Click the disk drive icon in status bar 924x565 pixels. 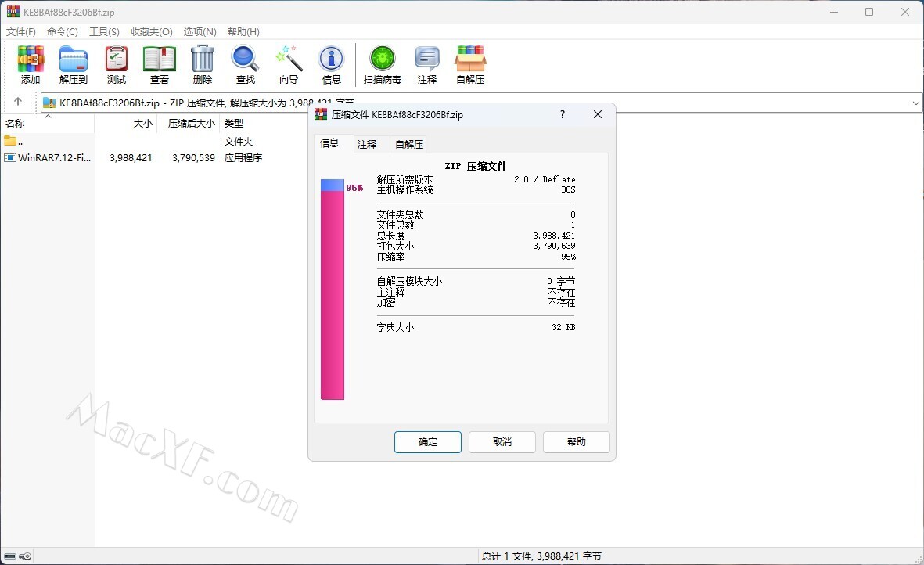10,556
